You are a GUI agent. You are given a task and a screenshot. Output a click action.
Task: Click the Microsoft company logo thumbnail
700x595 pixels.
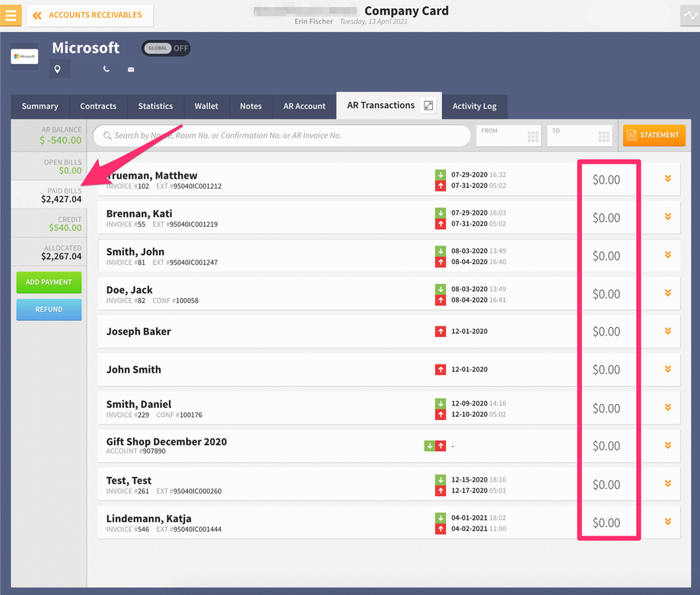(24, 56)
